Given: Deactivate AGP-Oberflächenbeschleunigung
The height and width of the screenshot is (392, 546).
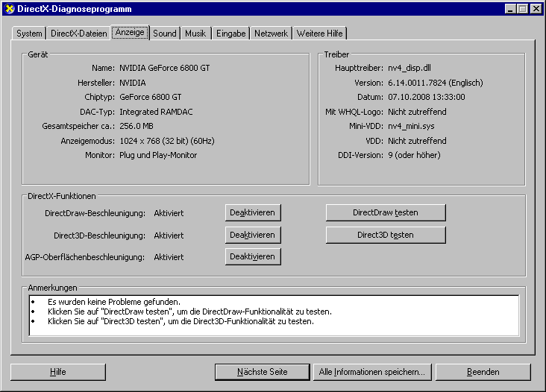Looking at the screenshot, I should point(253,256).
